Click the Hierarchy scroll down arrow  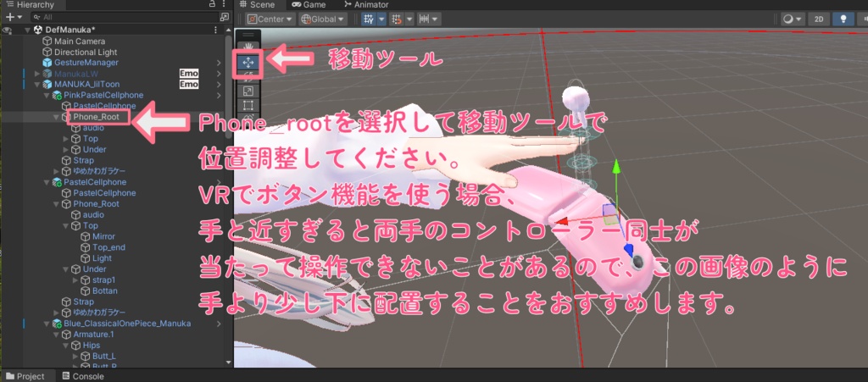pos(228,363)
